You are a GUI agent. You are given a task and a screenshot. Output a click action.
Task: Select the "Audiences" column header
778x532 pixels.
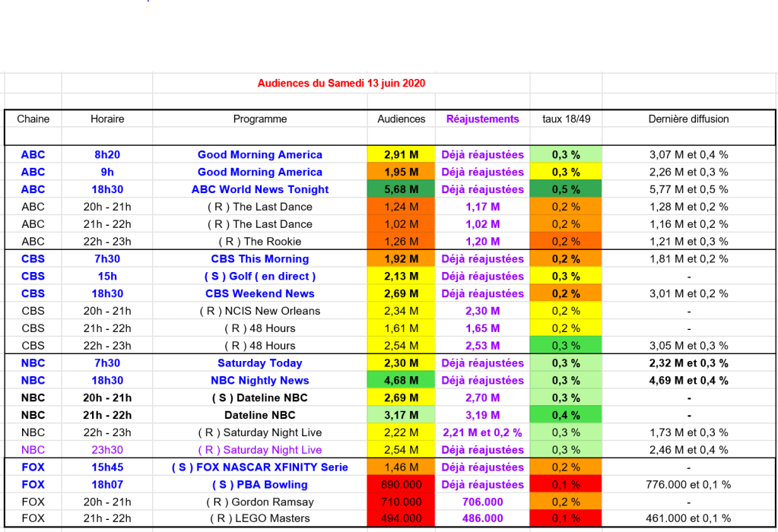click(x=402, y=119)
